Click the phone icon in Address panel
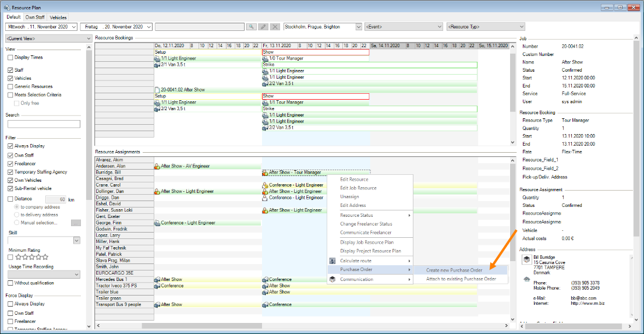The image size is (644, 334). coord(526,282)
